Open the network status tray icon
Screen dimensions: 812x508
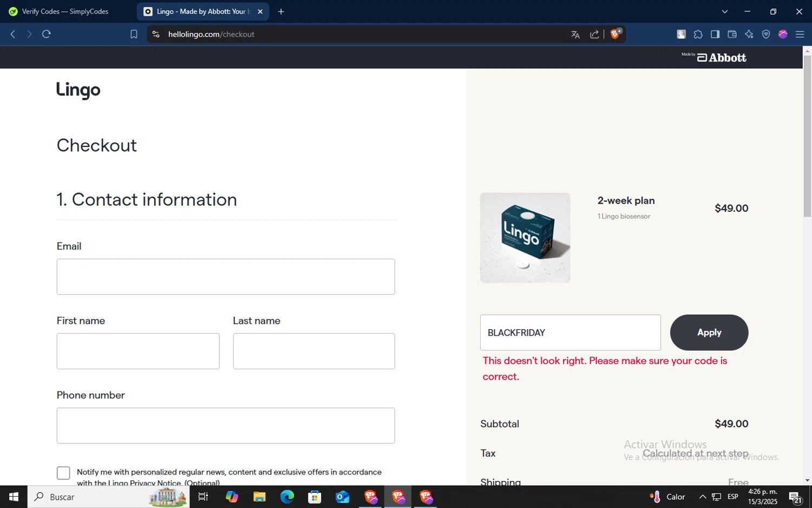(717, 497)
